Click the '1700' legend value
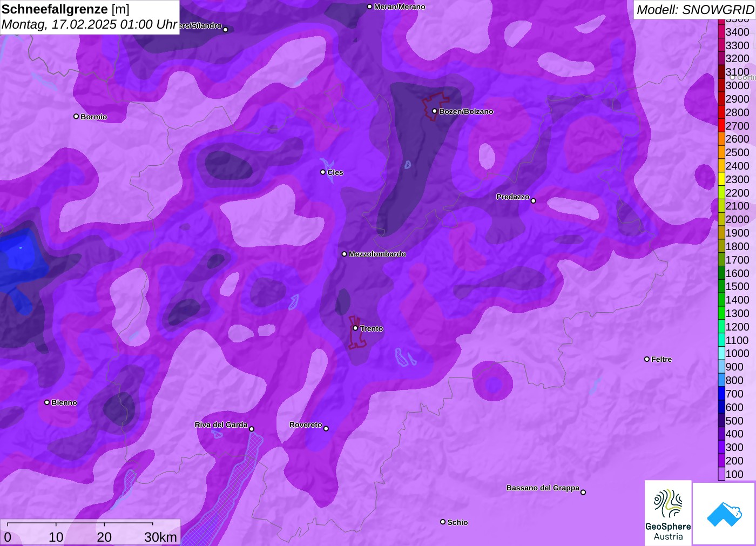756x546 pixels. click(x=737, y=260)
